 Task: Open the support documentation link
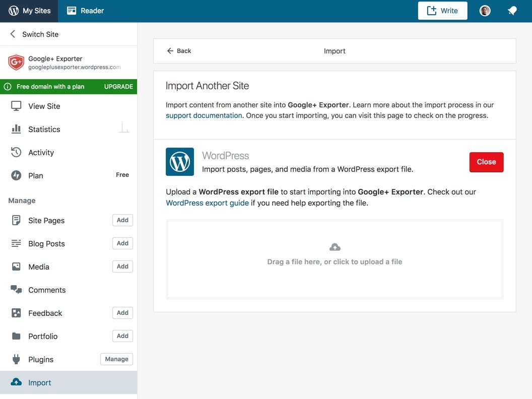[x=204, y=115]
